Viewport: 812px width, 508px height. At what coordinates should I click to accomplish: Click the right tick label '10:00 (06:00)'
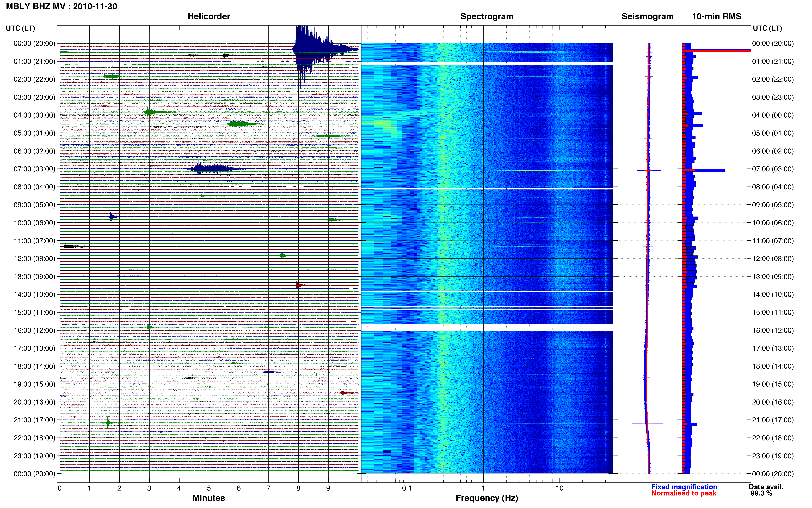click(x=773, y=223)
